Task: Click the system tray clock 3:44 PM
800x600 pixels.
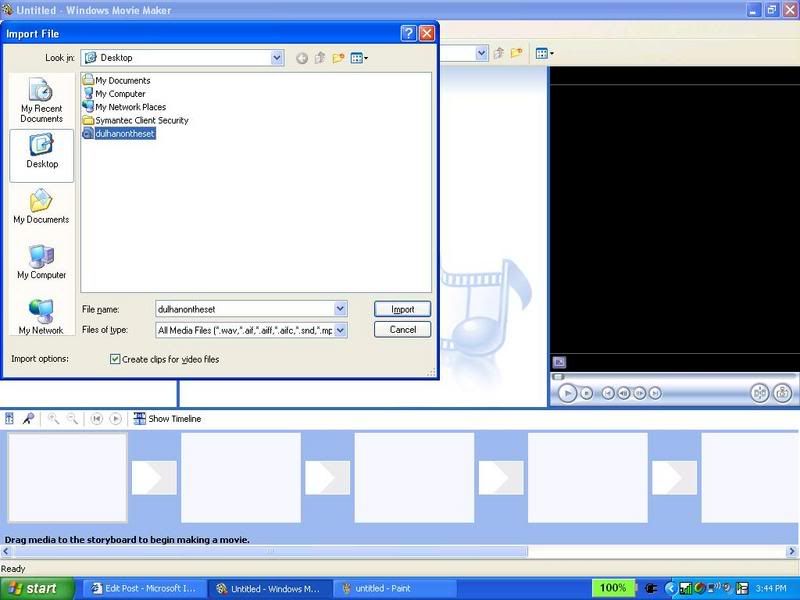Action: [x=770, y=589]
